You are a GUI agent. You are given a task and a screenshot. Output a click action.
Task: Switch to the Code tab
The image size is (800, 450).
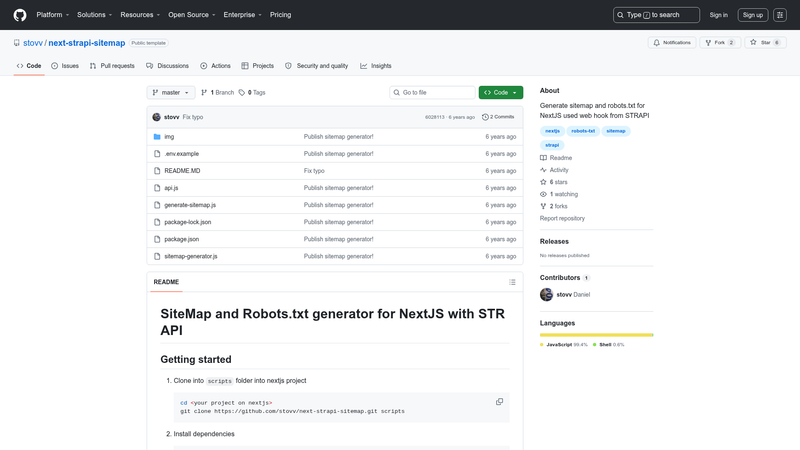(29, 66)
